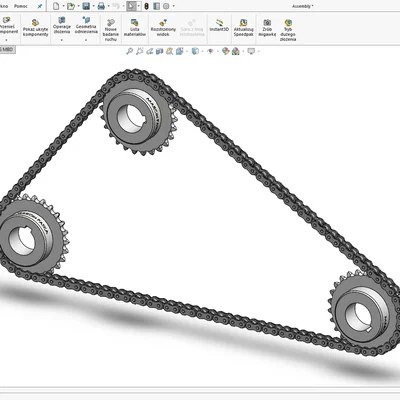
Task: Click the Hide/Show Items icon
Action: tap(210, 51)
